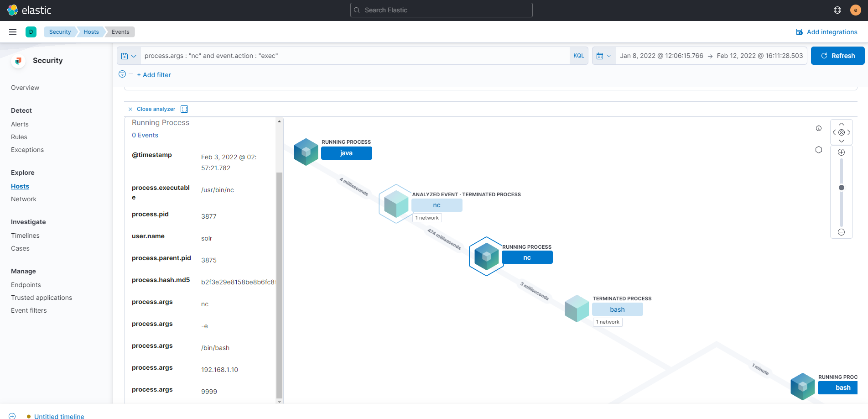The width and height of the screenshot is (868, 419).
Task: Recenter the analyzer graph view
Action: [x=842, y=132]
